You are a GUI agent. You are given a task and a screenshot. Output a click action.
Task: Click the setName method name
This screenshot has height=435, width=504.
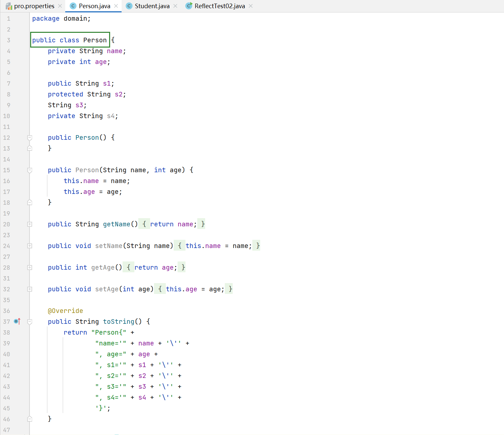109,246
